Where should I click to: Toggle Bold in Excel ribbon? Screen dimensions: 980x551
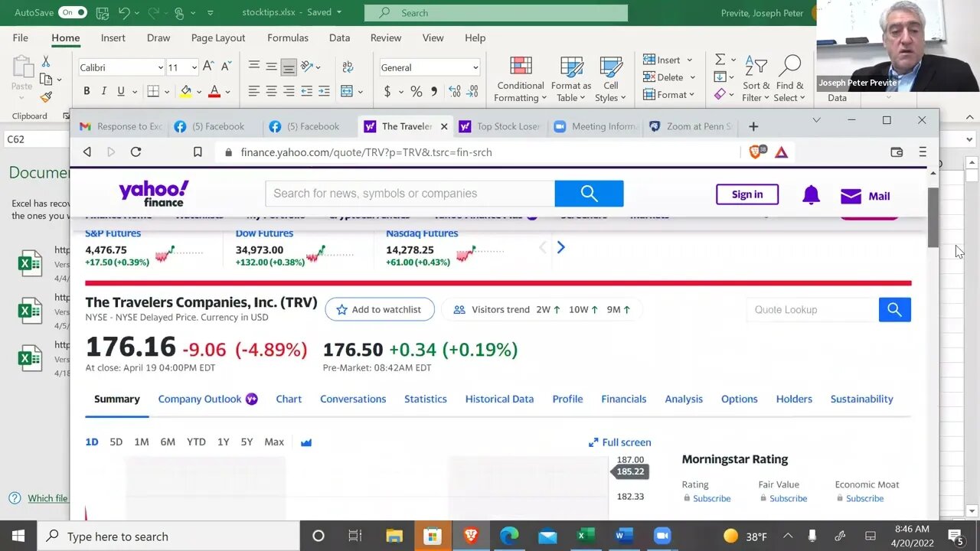(x=87, y=91)
